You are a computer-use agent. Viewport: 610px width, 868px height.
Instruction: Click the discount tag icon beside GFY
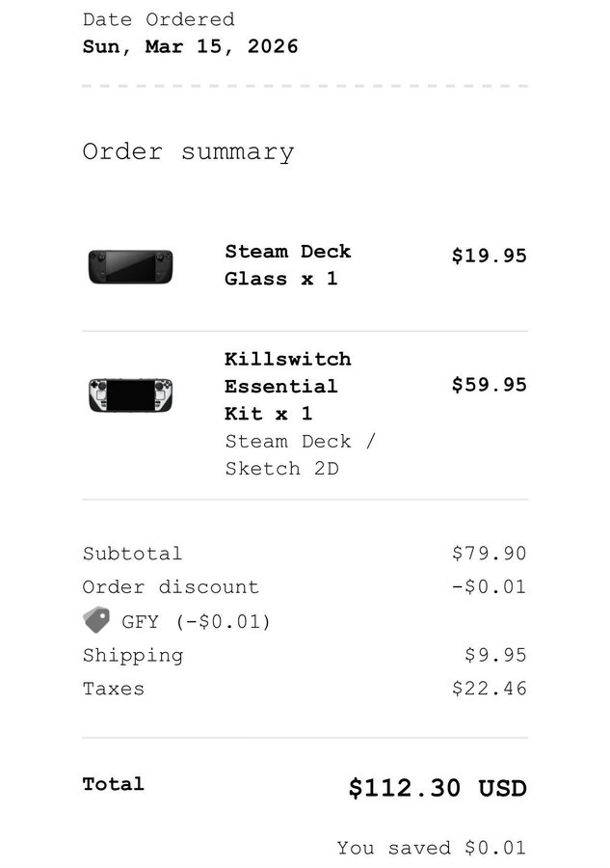(96, 620)
